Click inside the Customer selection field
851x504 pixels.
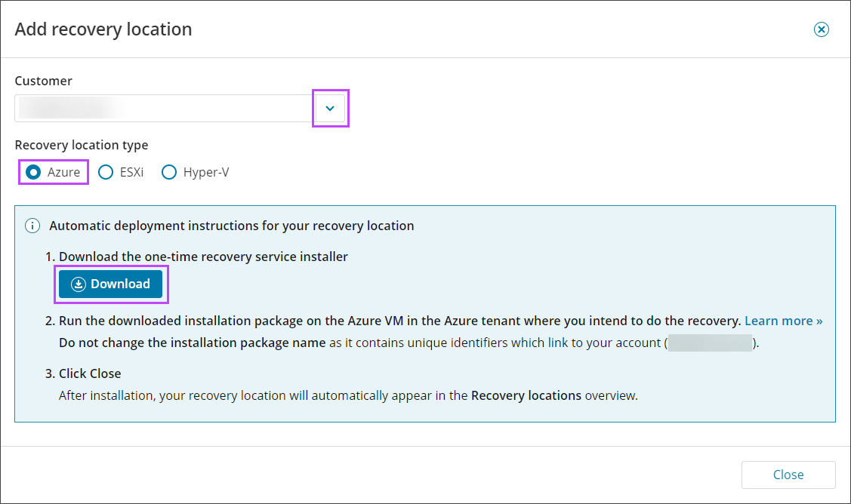162,109
